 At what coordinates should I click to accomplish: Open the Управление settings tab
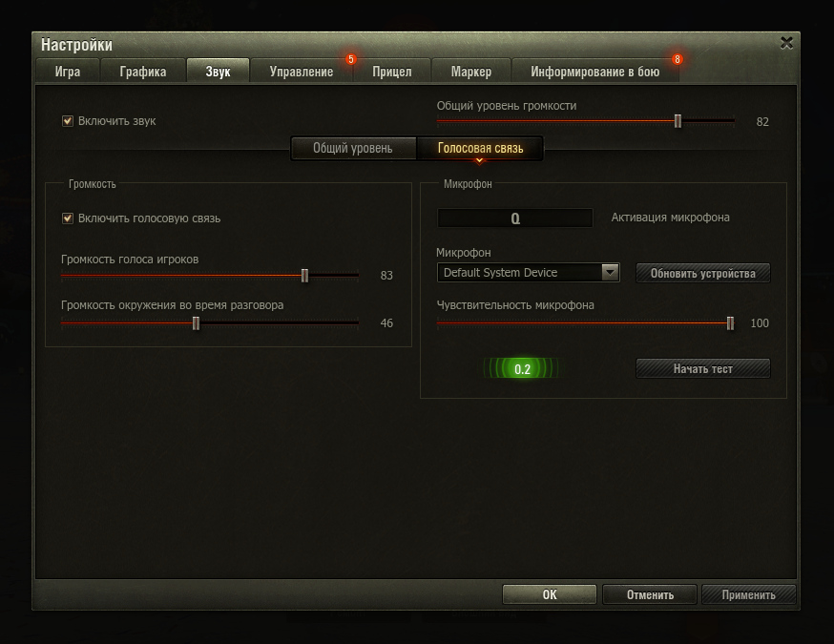[x=301, y=72]
